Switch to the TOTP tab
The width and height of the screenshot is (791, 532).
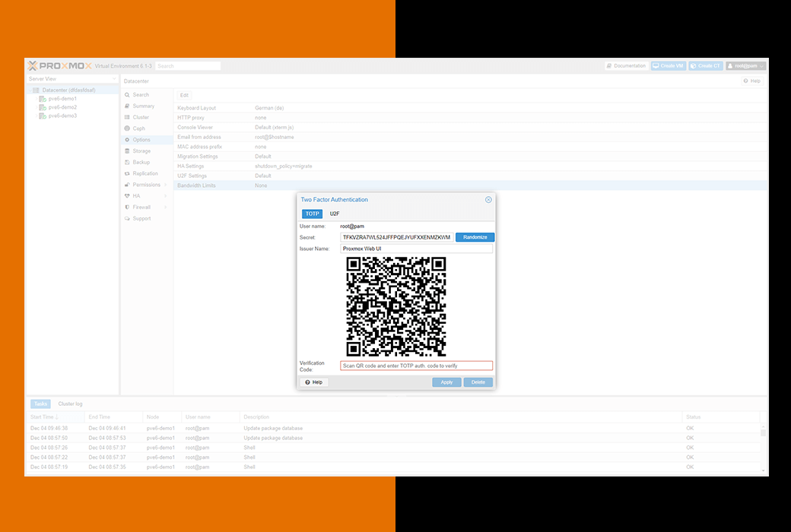(x=312, y=214)
